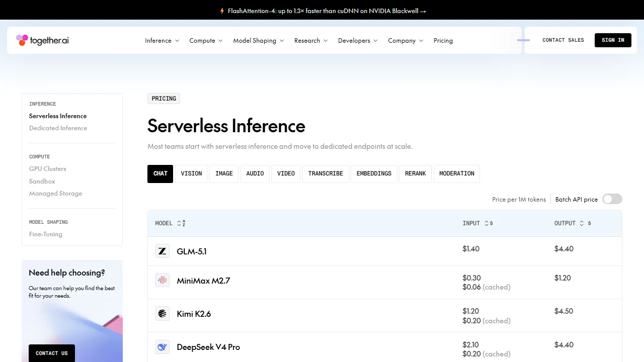Click the 'Need help choosing?' card heading
Screen dimensions: 644x362
click(67, 273)
